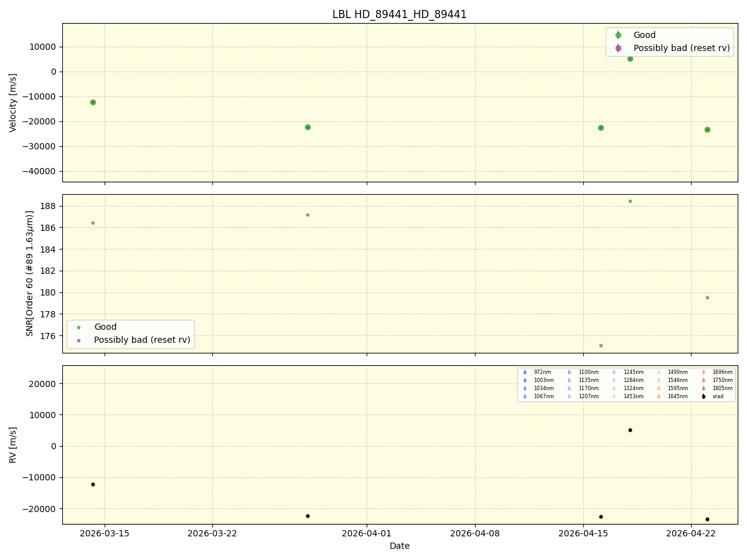The image size is (747, 560).
Task: Click the 1207nm legend marker
Action: tap(569, 396)
